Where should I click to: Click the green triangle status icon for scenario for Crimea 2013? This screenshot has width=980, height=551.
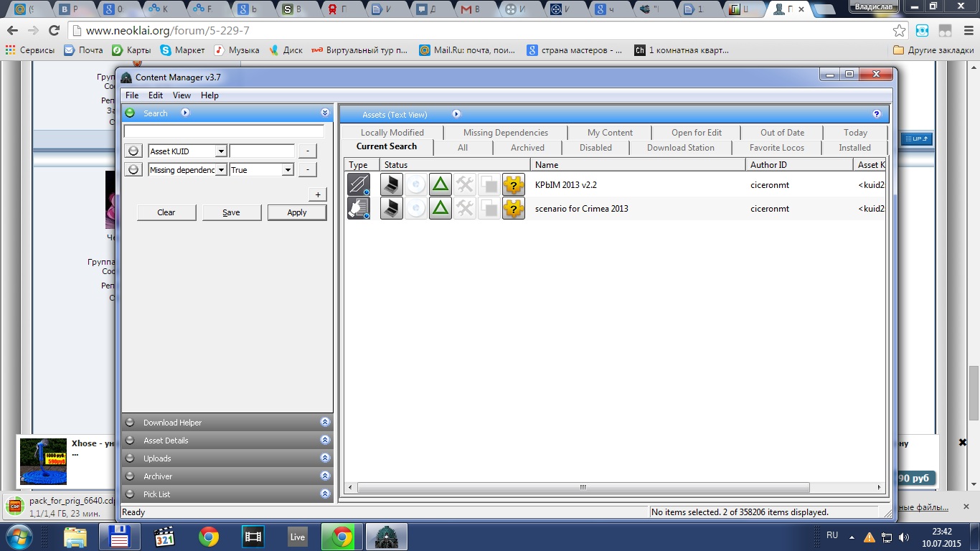point(440,209)
